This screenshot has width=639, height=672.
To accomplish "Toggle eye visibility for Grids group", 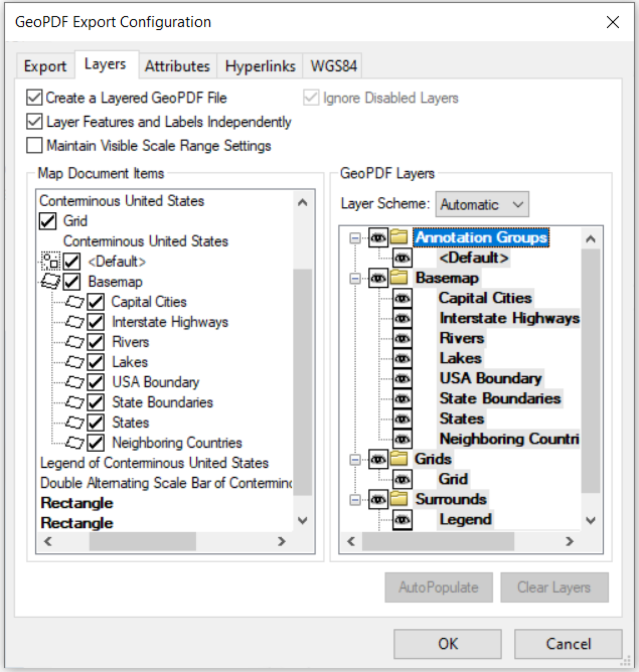I will (x=378, y=459).
